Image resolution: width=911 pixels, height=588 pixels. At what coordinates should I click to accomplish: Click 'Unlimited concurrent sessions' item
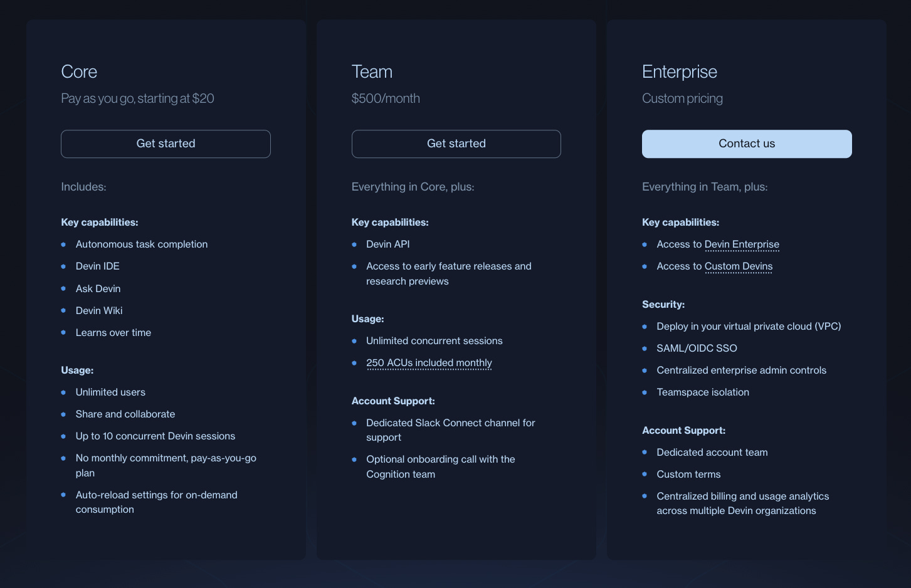coord(434,341)
